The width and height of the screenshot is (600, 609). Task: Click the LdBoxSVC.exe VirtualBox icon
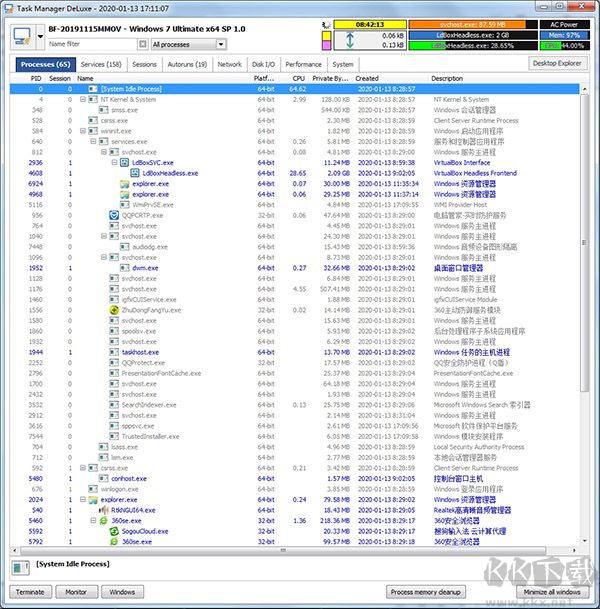point(124,162)
